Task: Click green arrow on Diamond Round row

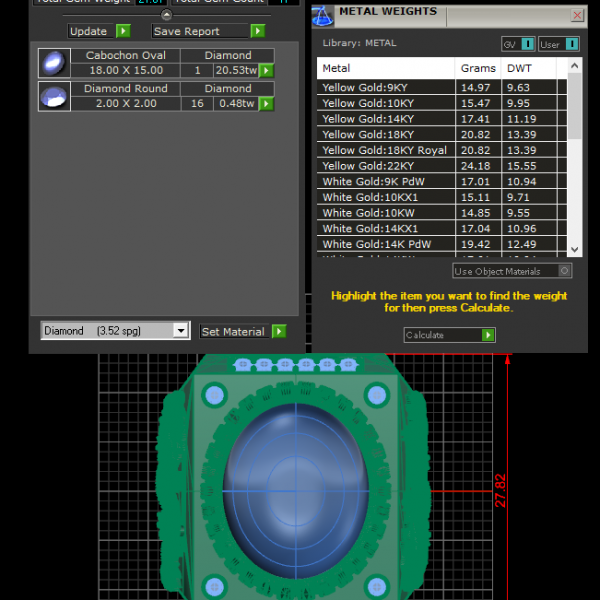Action: point(267,104)
